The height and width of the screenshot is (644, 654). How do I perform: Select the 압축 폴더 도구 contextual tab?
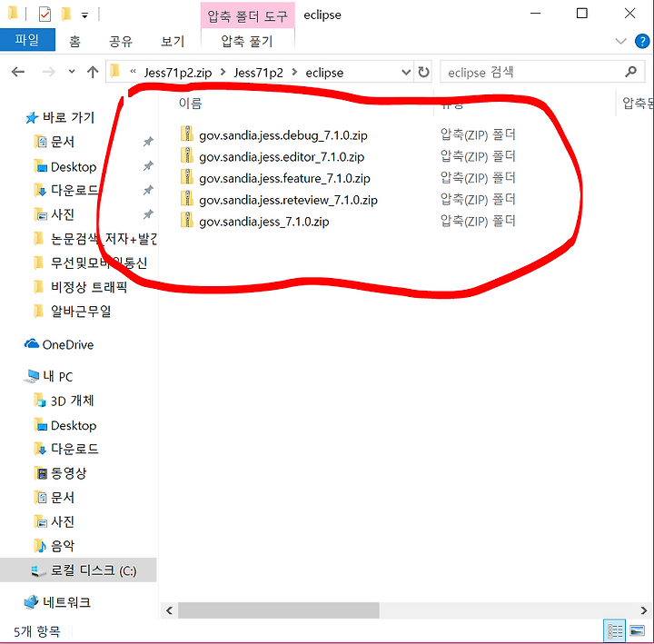click(247, 15)
